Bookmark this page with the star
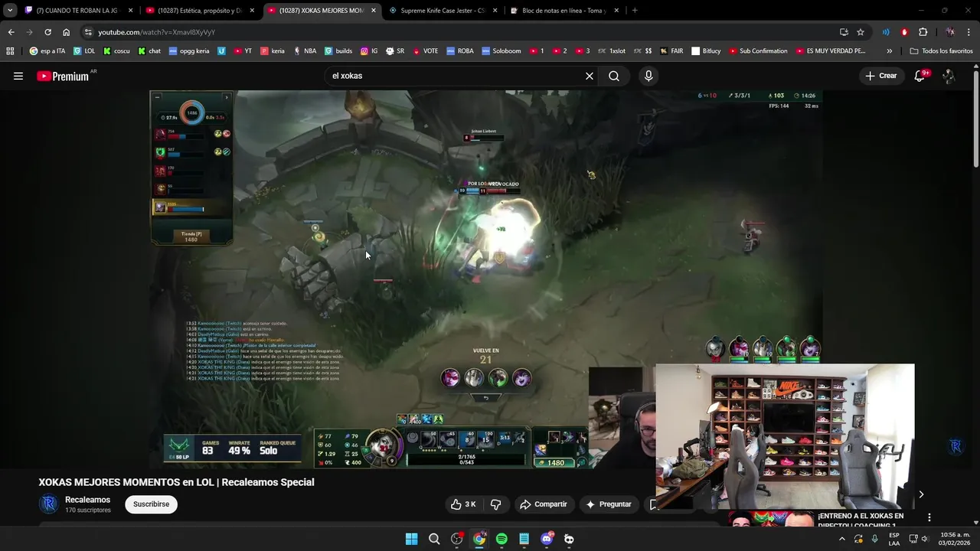The width and height of the screenshot is (980, 551). (861, 32)
